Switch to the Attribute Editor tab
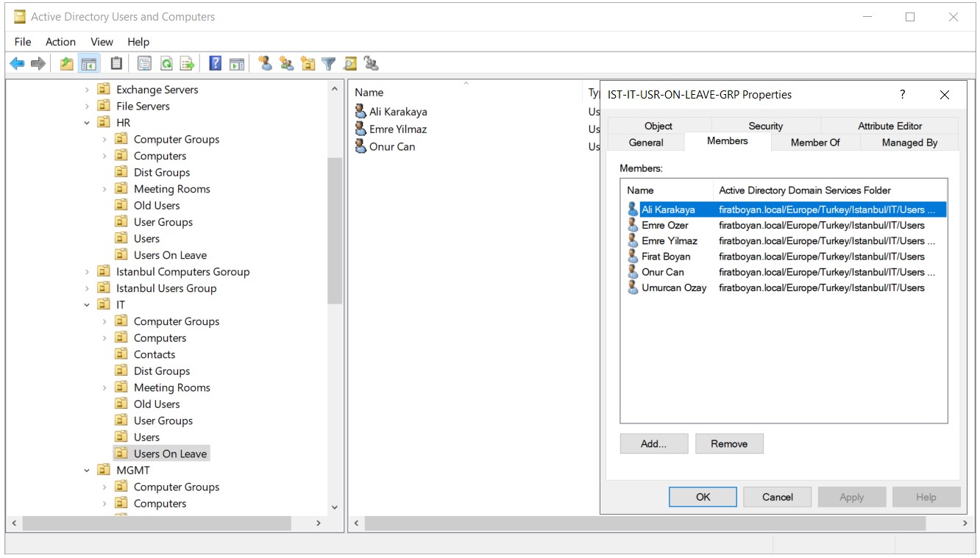The width and height of the screenshot is (980, 558). pyautogui.click(x=890, y=126)
